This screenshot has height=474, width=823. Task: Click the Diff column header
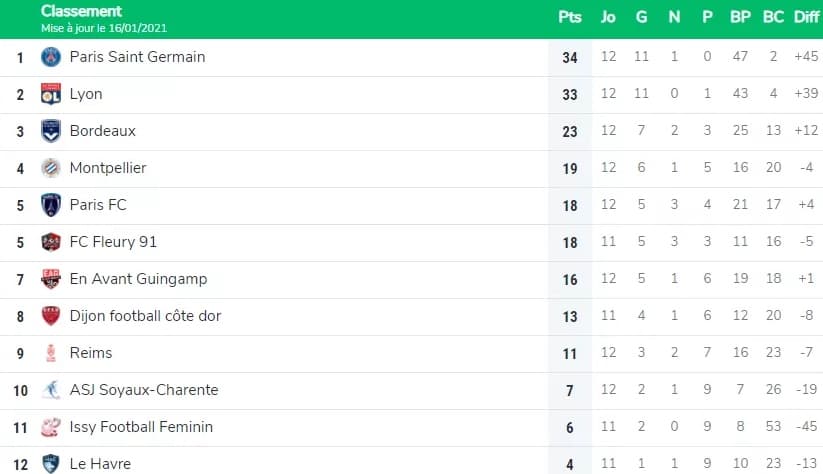click(x=806, y=17)
